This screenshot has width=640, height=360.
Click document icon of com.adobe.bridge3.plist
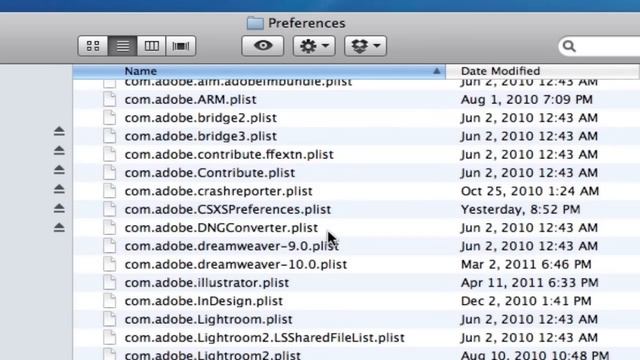coord(109,136)
